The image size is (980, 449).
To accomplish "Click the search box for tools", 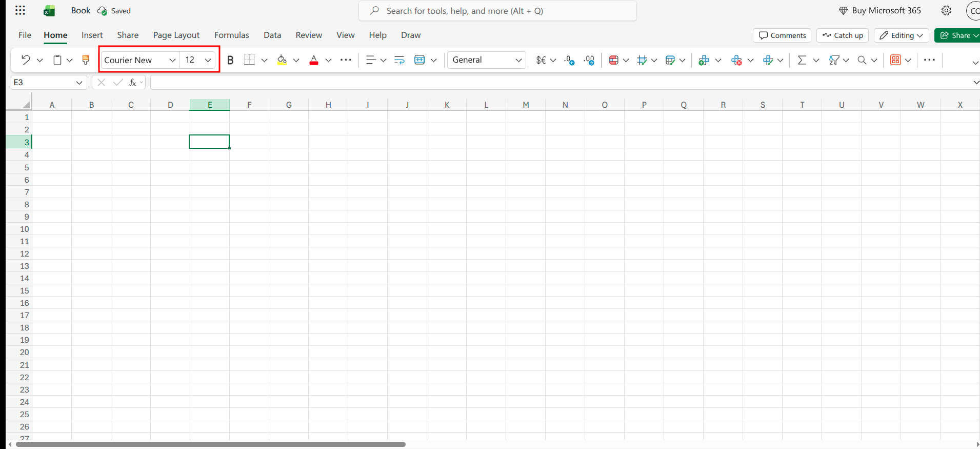I will (497, 11).
